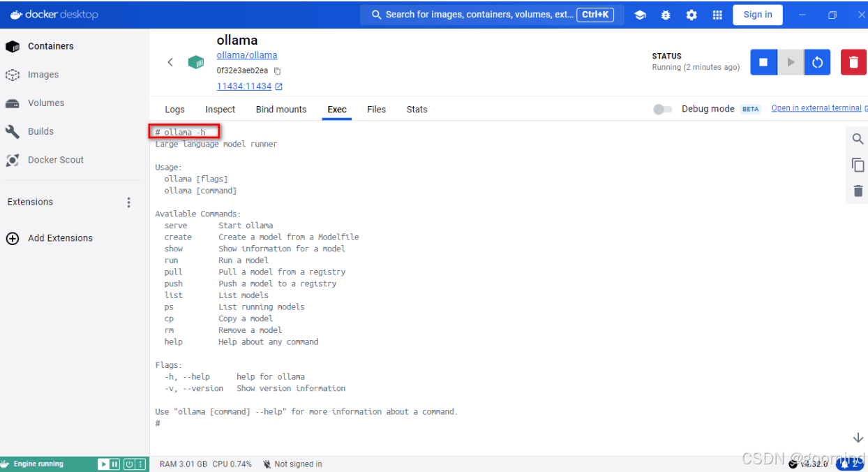868x472 pixels.
Task: Open engine options menu in status bar
Action: coord(140,464)
